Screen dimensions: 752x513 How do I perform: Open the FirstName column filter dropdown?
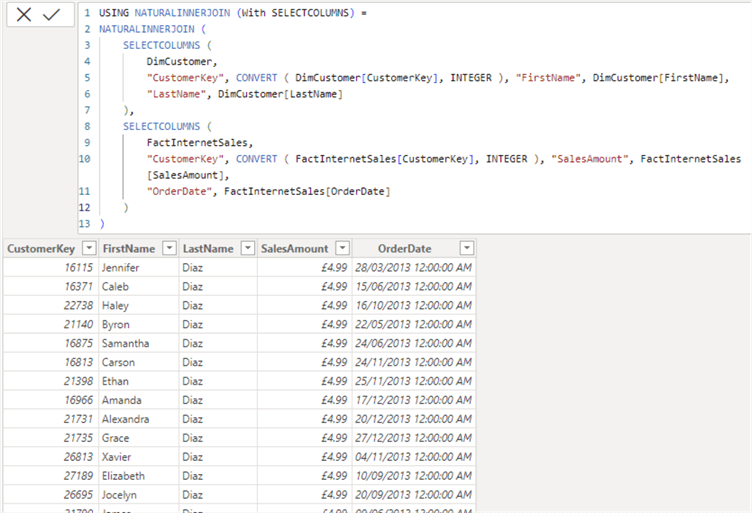[169, 248]
